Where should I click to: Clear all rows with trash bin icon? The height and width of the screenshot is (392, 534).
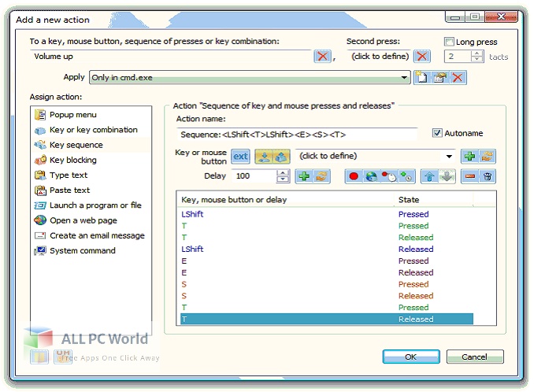(x=488, y=176)
